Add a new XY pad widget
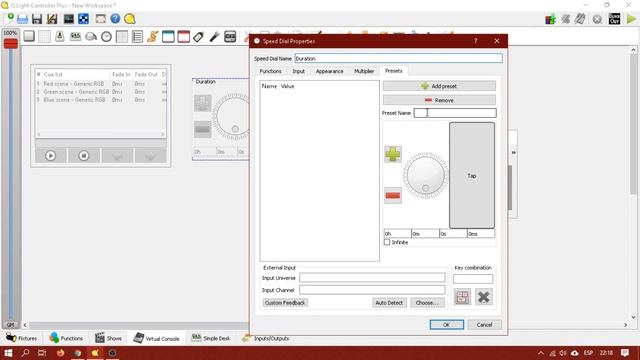This screenshot has width=640, height=360. pyautogui.click(x=122, y=36)
